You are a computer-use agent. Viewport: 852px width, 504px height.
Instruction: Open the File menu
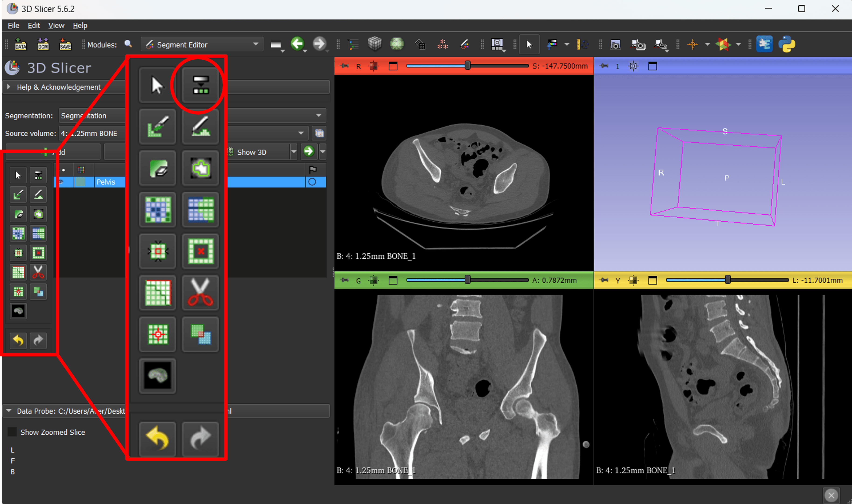14,25
